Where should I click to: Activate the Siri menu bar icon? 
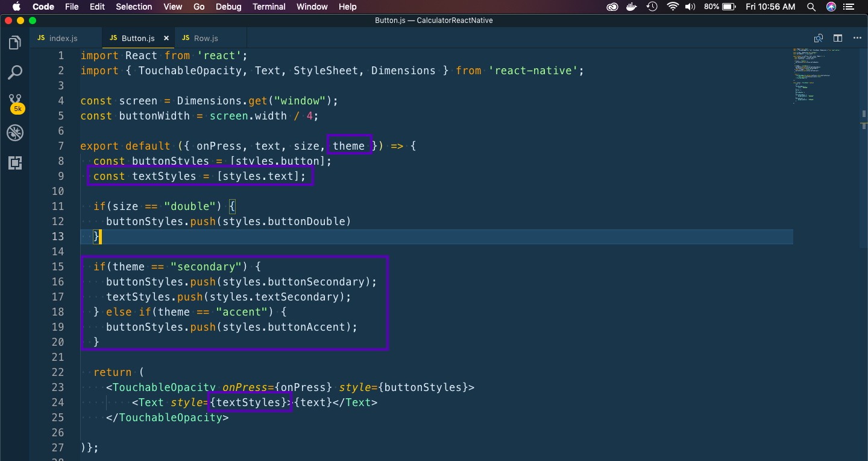[x=831, y=7]
